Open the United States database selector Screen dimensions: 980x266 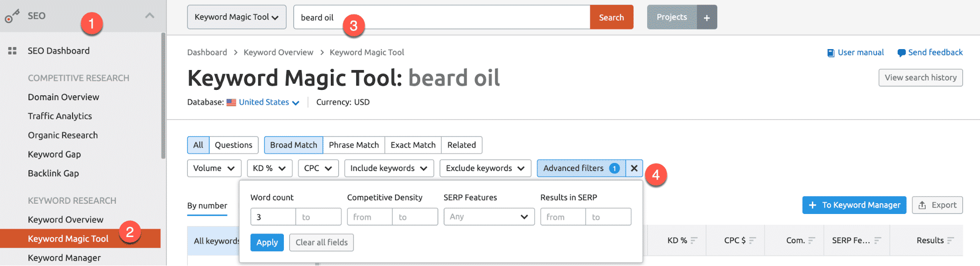tap(269, 102)
